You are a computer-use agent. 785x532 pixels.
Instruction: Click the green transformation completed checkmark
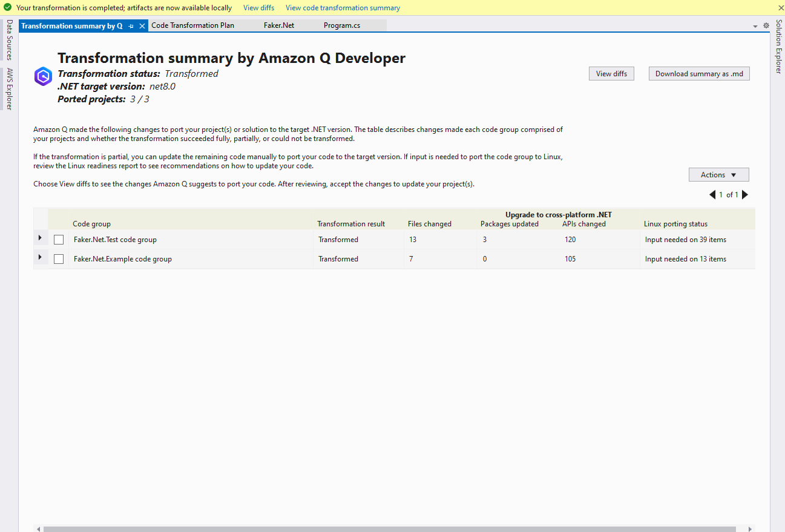(8, 8)
